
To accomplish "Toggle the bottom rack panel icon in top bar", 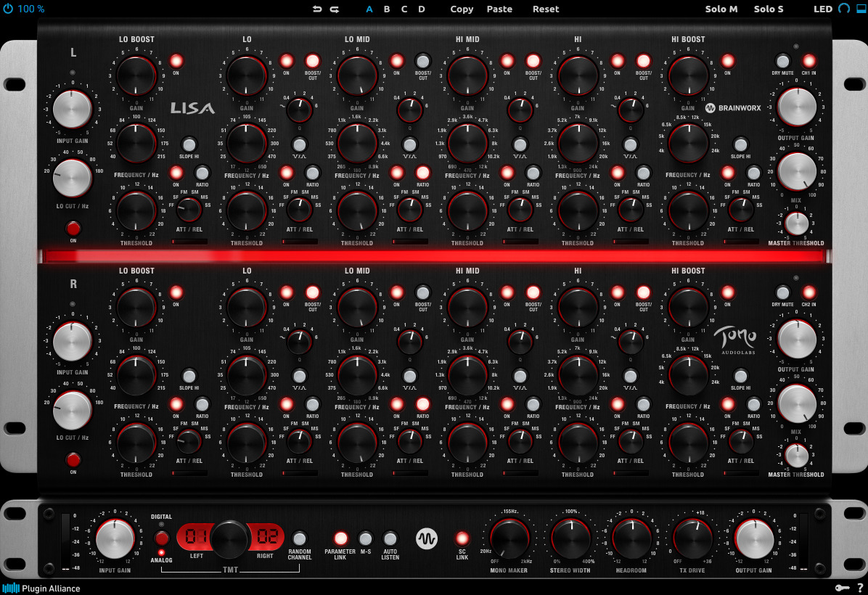I will (861, 9).
